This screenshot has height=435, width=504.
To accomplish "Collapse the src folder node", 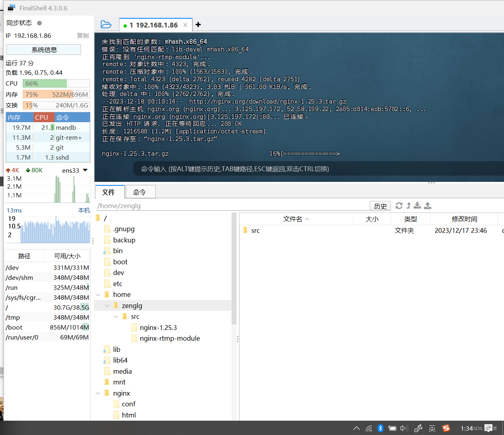I will 116,316.
